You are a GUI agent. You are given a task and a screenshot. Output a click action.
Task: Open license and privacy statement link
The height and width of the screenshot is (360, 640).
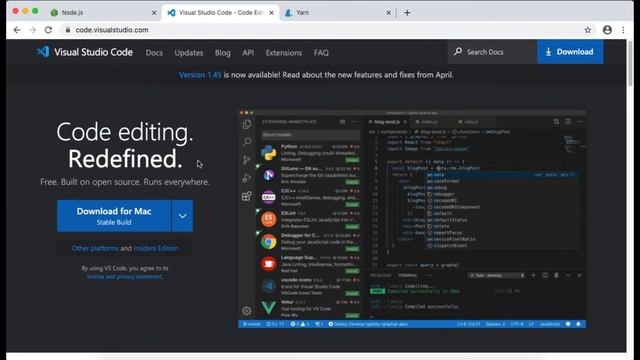tap(124, 277)
